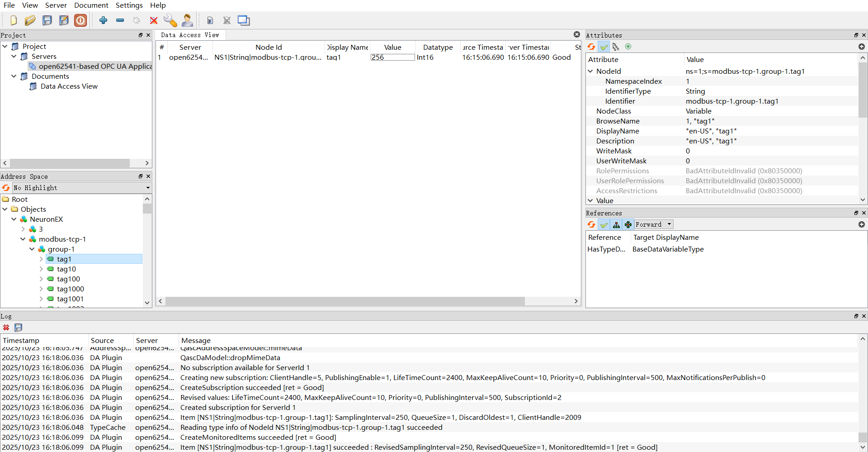Switch to the Data Access View tab
Screen dimensions: 868x452
pyautogui.click(x=190, y=35)
